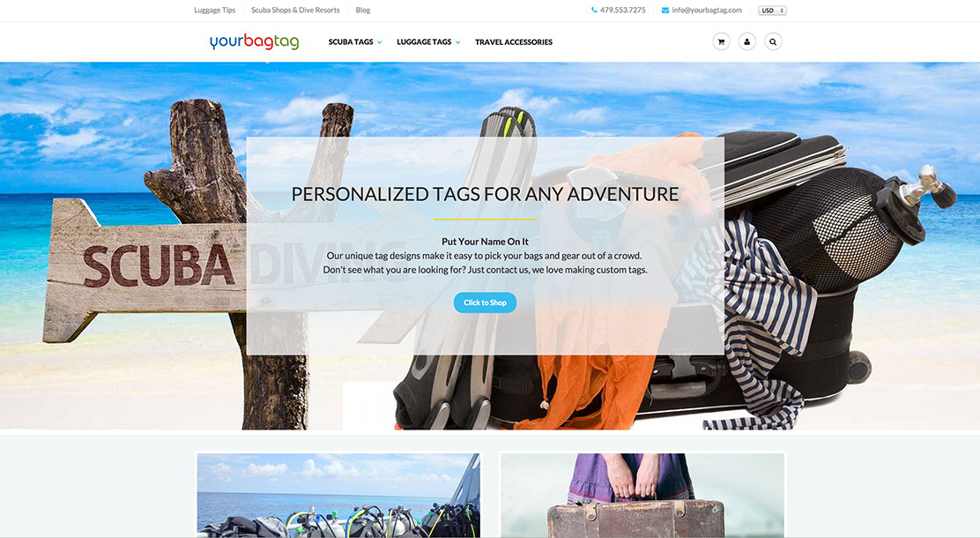Image resolution: width=980 pixels, height=538 pixels.
Task: Open the Travel Accessories menu item
Action: (x=514, y=42)
